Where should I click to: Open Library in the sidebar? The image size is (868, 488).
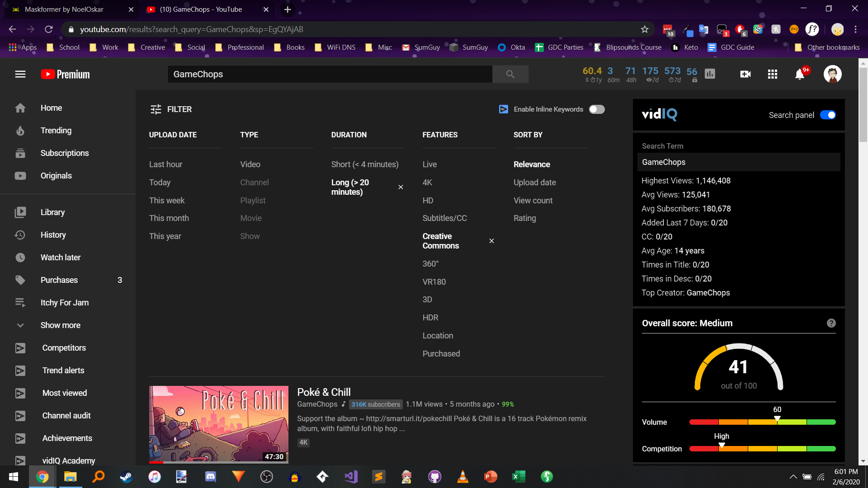68,212
